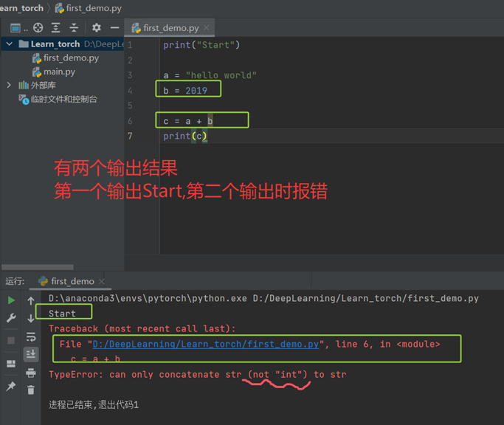Click line number 1 in gutter

click(x=130, y=45)
